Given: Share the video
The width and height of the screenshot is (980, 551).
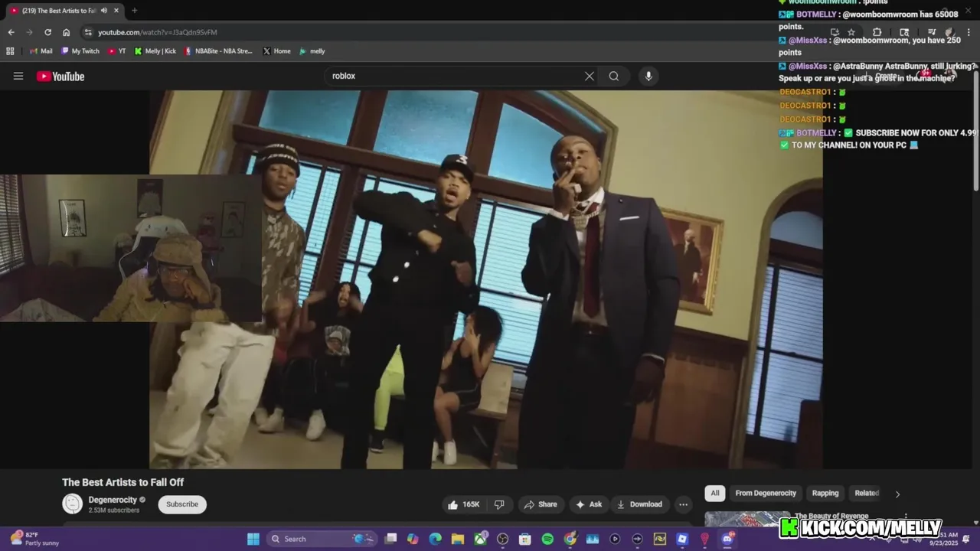Looking at the screenshot, I should click(541, 504).
